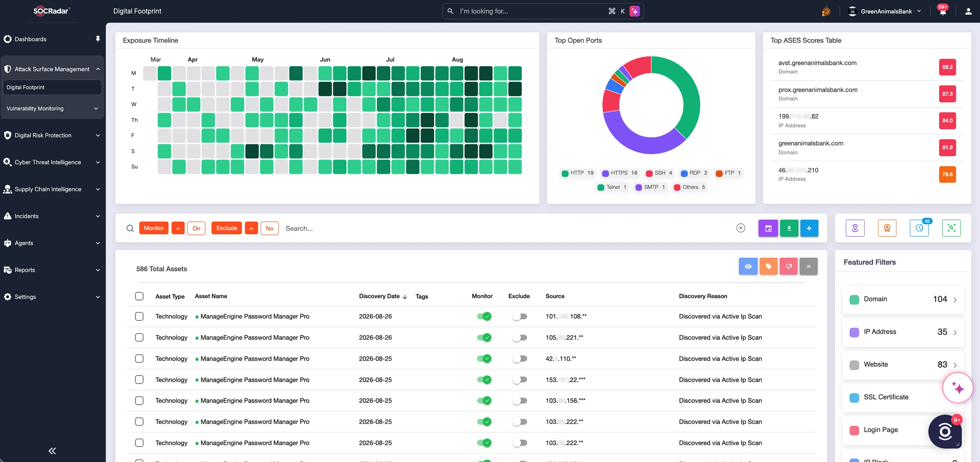Viewport: 980px width, 462px height.
Task: Open the user profile icon
Action: pos(968,12)
